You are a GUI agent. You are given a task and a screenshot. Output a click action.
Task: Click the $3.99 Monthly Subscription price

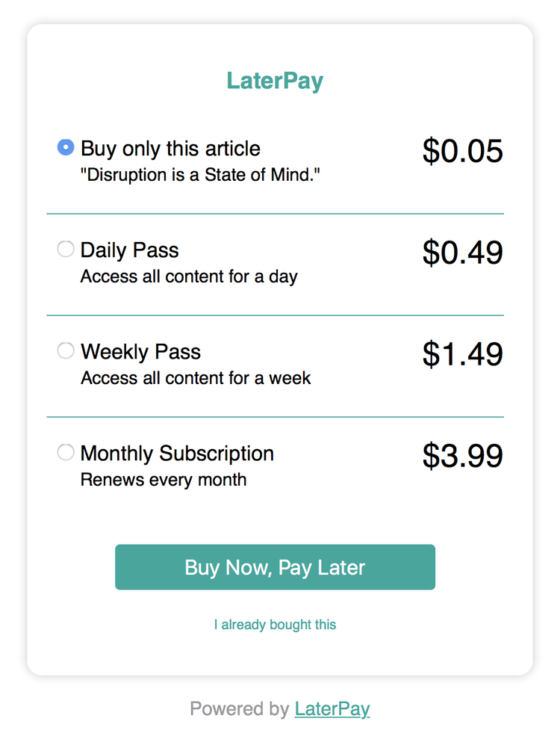click(463, 455)
